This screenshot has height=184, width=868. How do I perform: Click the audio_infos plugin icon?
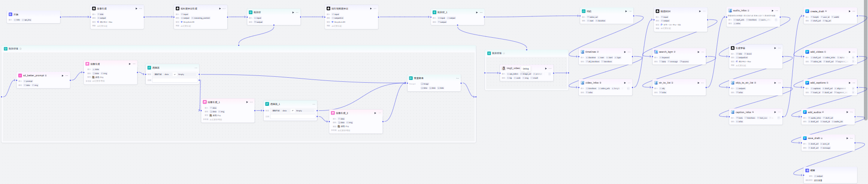pyautogui.click(x=730, y=10)
